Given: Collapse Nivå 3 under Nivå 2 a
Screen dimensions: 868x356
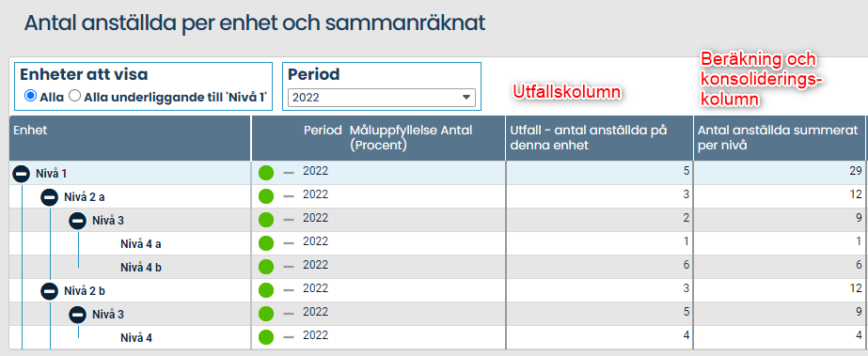Looking at the screenshot, I should (x=77, y=221).
